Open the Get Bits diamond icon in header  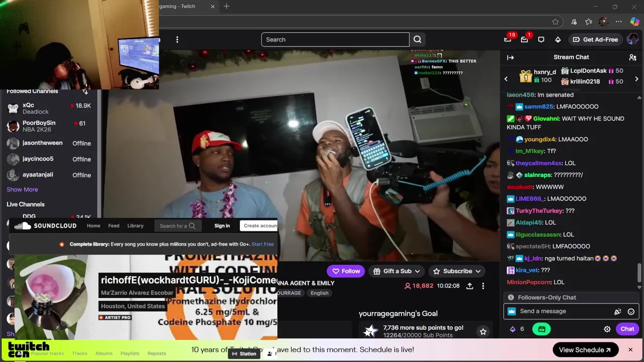pyautogui.click(x=558, y=40)
